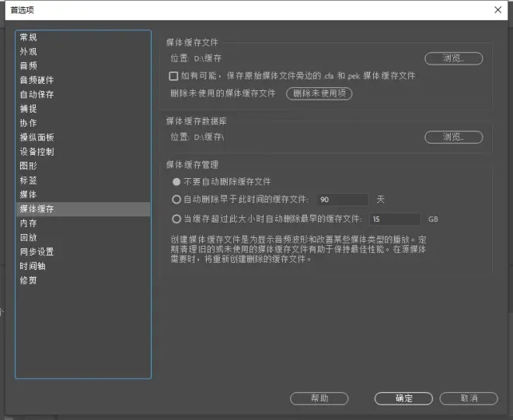Select 回放 in the category list

(83, 238)
